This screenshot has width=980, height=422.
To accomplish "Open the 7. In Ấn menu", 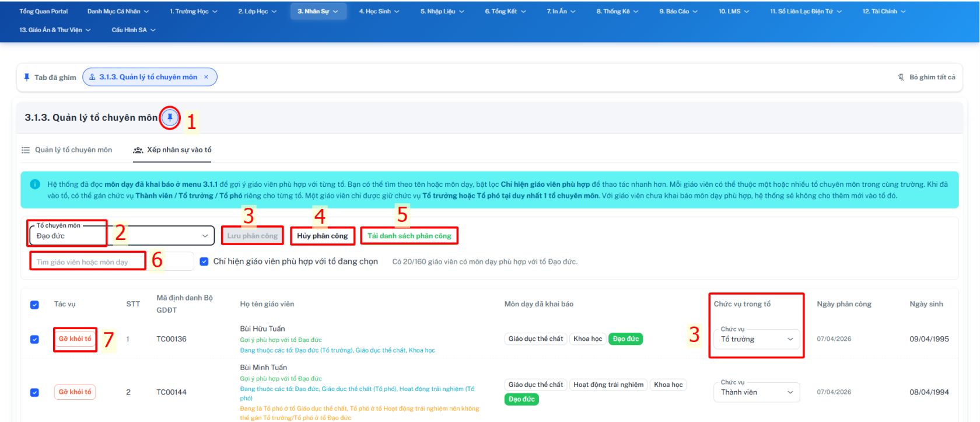I will point(561,11).
